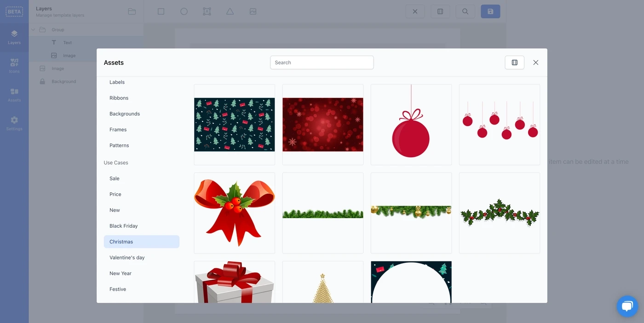
Task: Click the lock icon on Background layer
Action: (42, 81)
